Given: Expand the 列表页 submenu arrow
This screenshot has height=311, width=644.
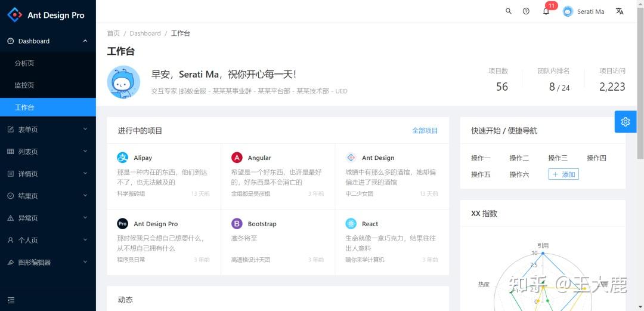Looking at the screenshot, I should [x=85, y=152].
